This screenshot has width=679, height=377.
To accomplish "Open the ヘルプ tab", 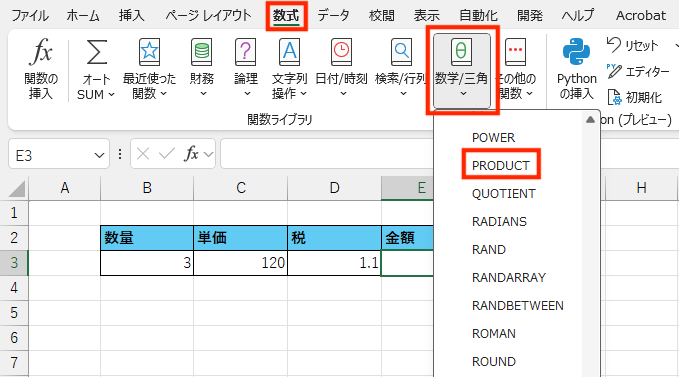I will [578, 16].
